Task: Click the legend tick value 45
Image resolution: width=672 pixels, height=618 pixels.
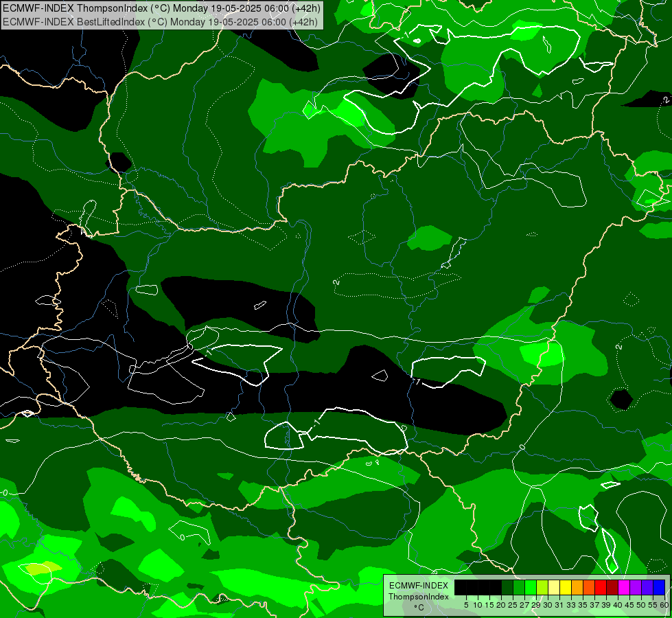Action: pos(629,605)
